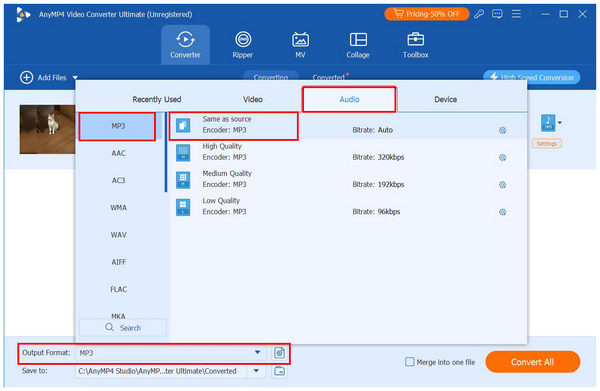Click the cat video thumbnail
Screen dimensions: 600x391
pyautogui.click(x=47, y=129)
